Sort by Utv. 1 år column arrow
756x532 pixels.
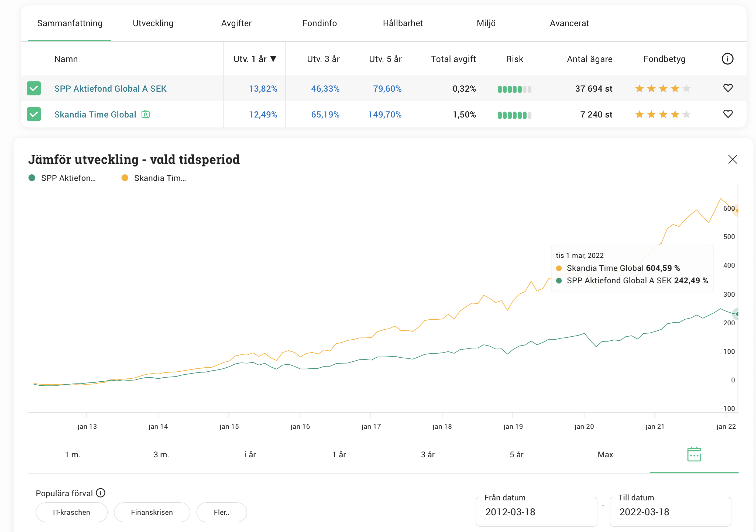tap(273, 59)
